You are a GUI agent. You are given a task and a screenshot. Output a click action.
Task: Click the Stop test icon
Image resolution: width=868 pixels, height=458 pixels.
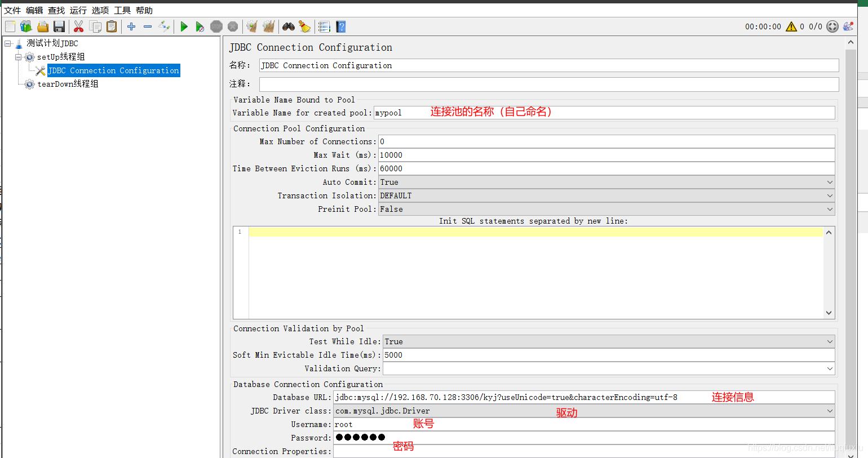click(x=216, y=26)
